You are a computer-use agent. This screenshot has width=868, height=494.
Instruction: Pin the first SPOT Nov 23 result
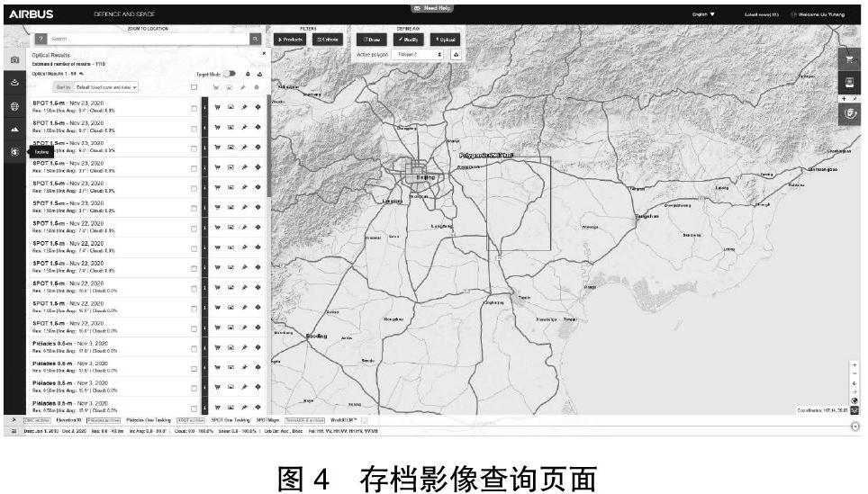(x=244, y=107)
